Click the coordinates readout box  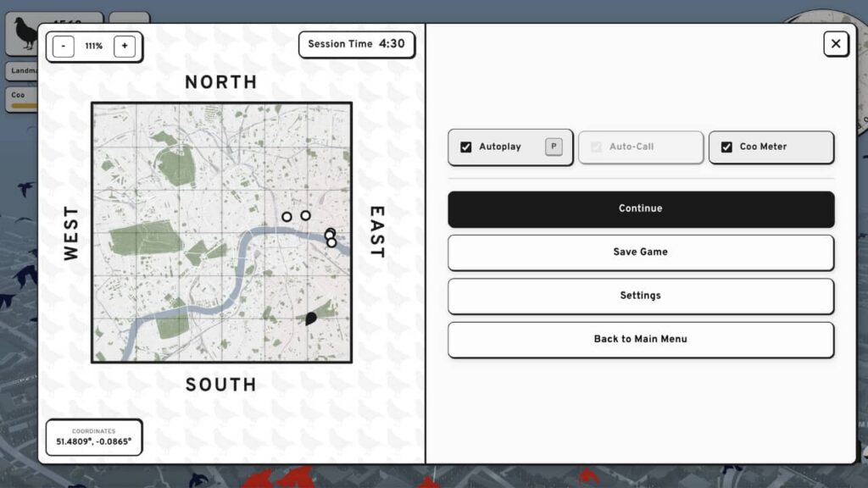(94, 437)
